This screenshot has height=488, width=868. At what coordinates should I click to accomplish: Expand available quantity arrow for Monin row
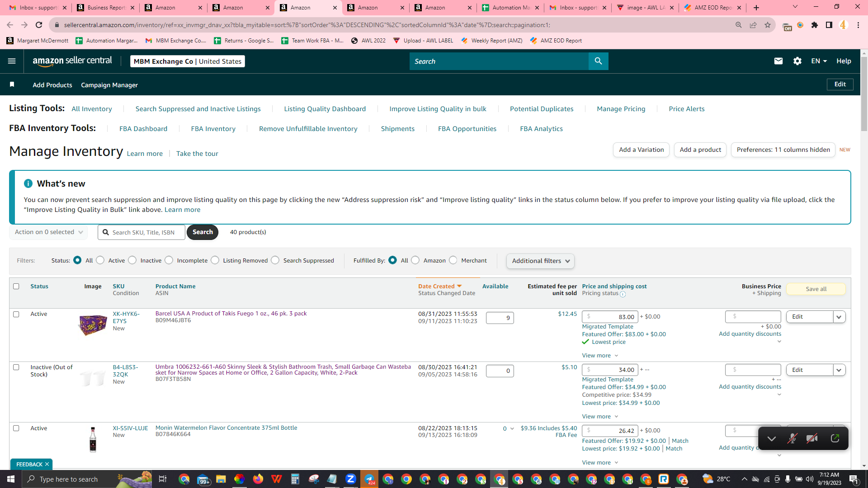512,429
